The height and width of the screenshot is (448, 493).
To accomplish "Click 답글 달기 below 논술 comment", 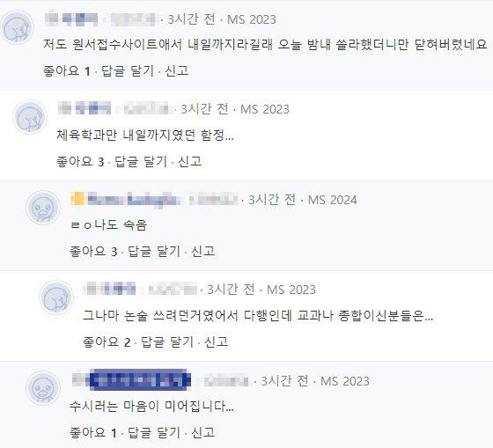I will pos(167,342).
